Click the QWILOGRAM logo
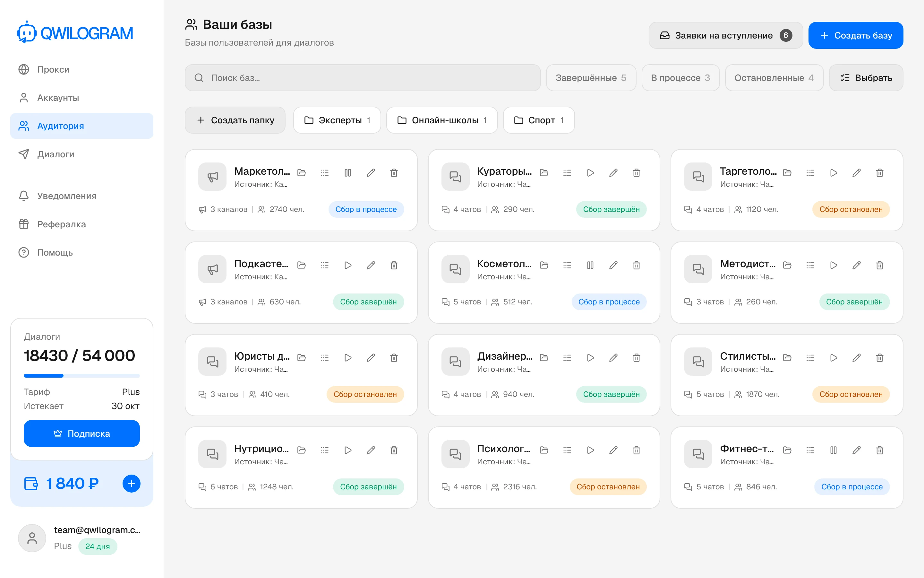Image resolution: width=924 pixels, height=578 pixels. (x=75, y=33)
